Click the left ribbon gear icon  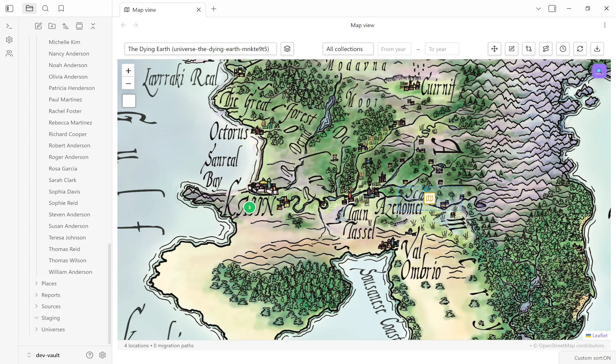pos(9,40)
